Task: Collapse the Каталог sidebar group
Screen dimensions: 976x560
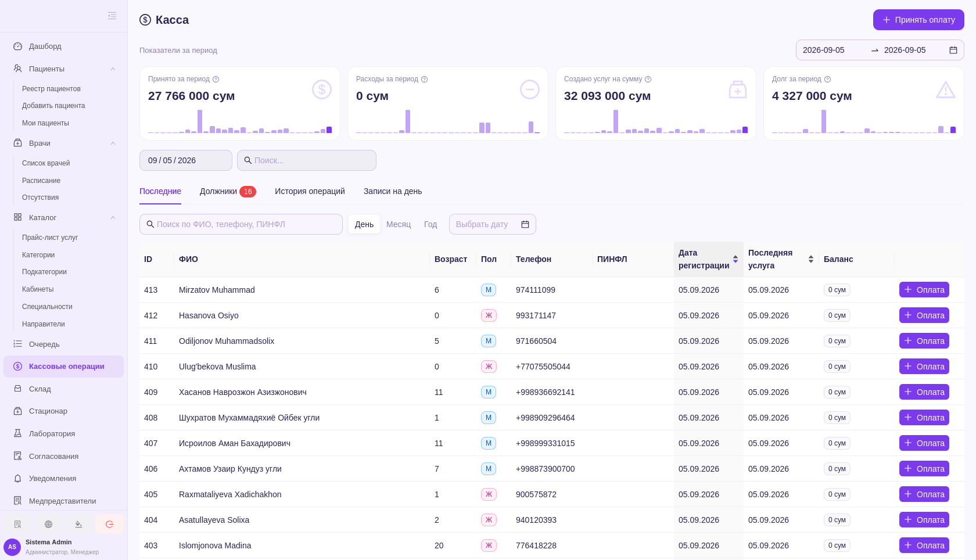Action: (x=113, y=217)
